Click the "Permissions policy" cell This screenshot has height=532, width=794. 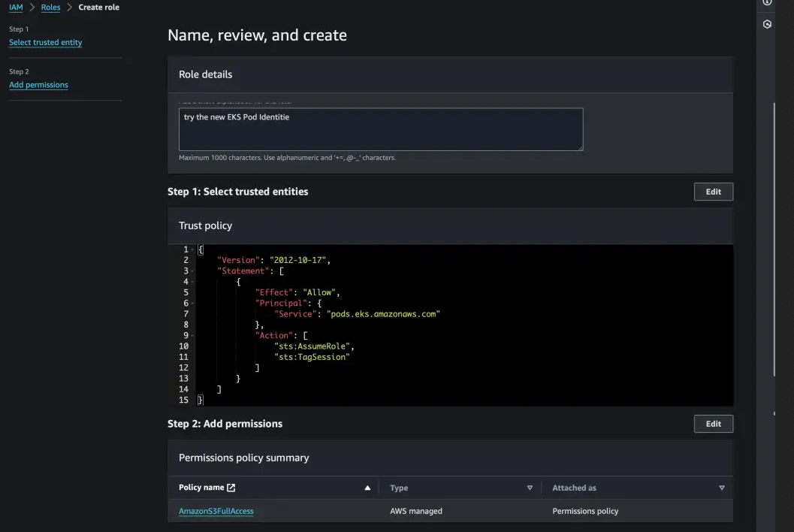click(x=585, y=511)
